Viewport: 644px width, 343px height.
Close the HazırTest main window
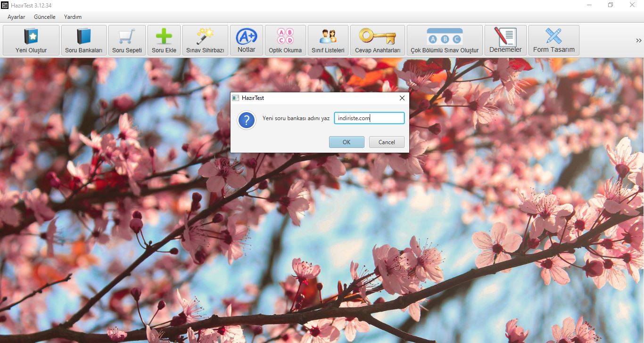tap(632, 5)
